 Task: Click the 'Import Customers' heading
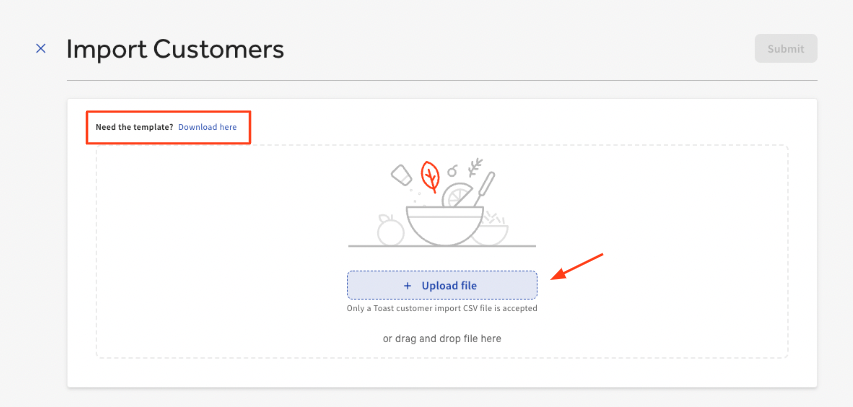pyautogui.click(x=175, y=48)
